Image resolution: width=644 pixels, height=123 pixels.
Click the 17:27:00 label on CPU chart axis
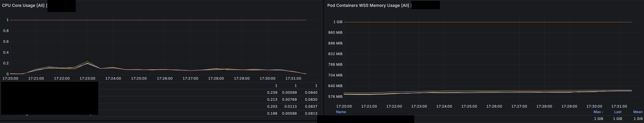click(x=190, y=79)
